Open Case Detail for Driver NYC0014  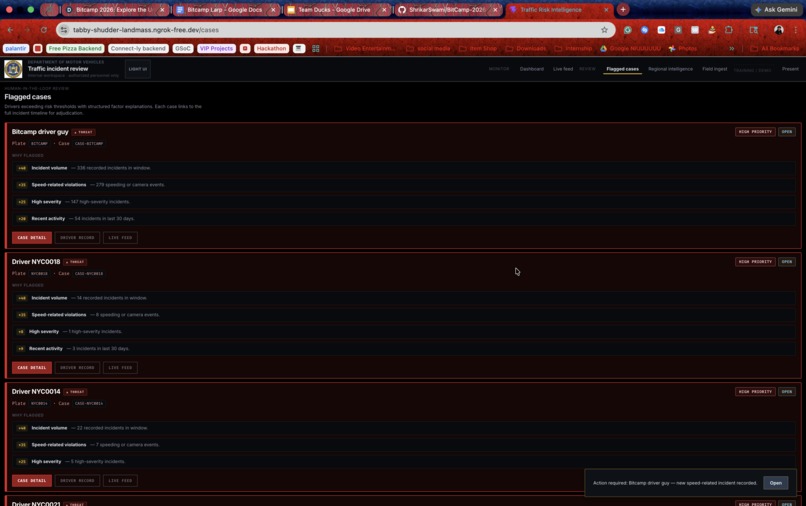[32, 481]
